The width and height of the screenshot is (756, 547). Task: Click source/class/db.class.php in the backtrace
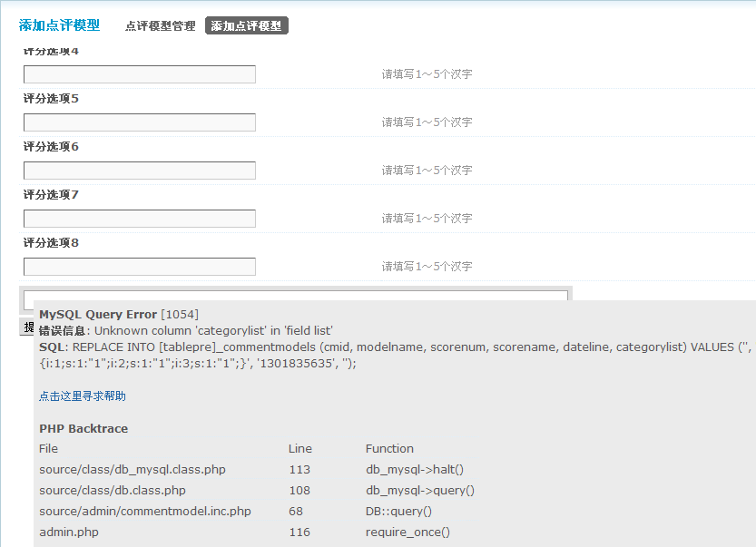[x=113, y=491]
